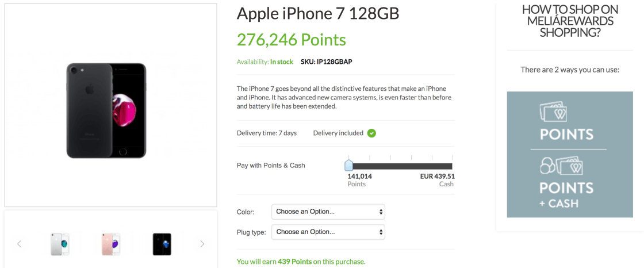Click the Apple iPhone 7 128GB title

pyautogui.click(x=318, y=13)
